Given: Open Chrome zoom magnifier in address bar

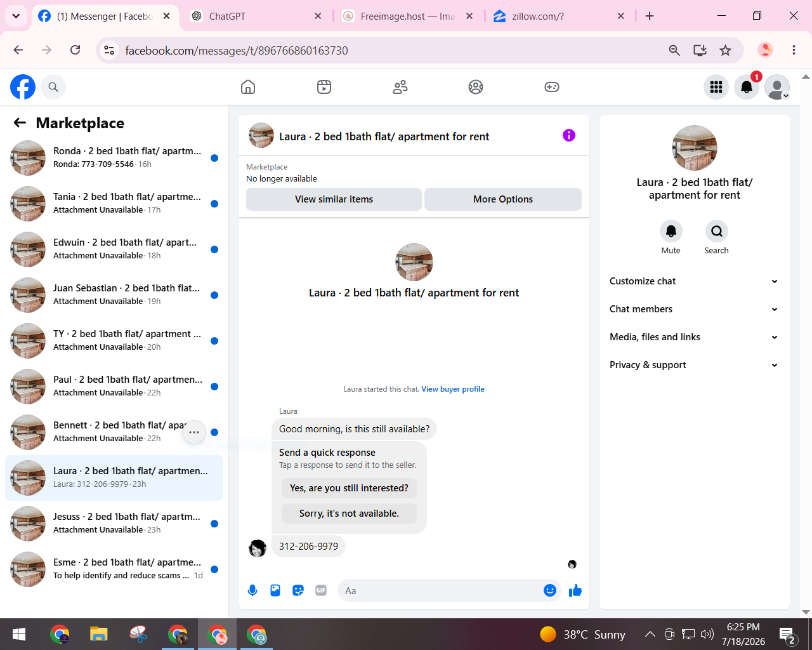Looking at the screenshot, I should (674, 50).
